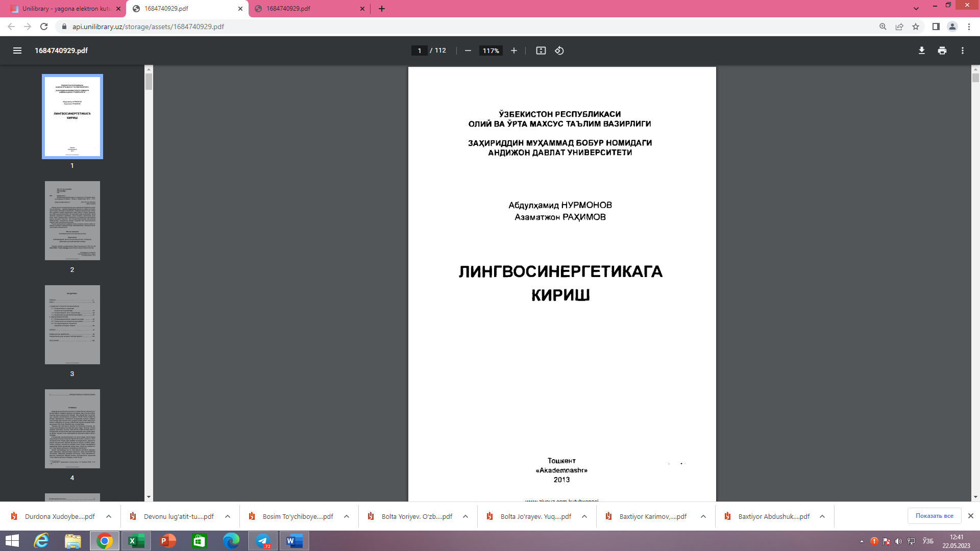Rotate the PDF page counterclockwise
The height and width of the screenshot is (551, 980).
(558, 51)
